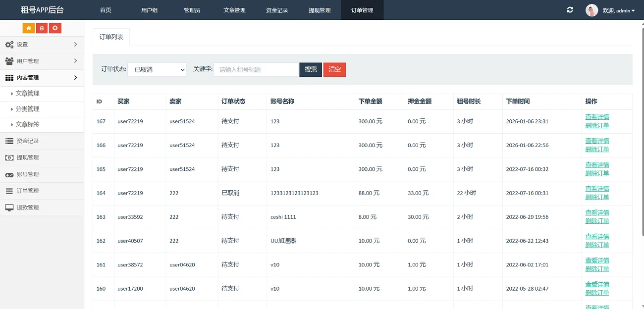
Task: Open the 订单状态 dropdown showing 已取消
Action: pos(157,69)
